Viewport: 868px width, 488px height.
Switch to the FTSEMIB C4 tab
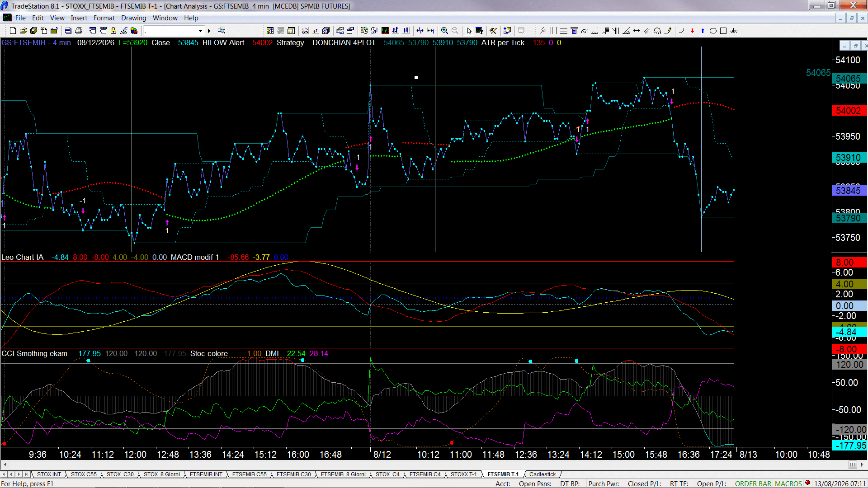click(x=425, y=474)
